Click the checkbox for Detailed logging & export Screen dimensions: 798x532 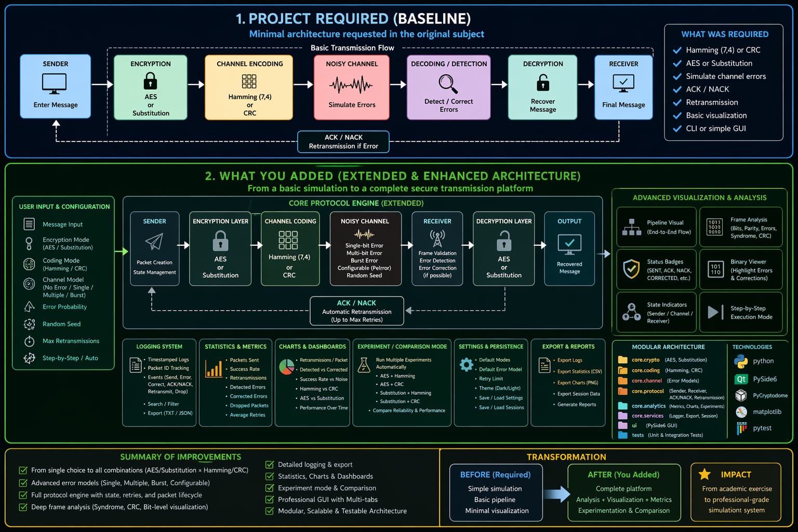[x=270, y=464]
